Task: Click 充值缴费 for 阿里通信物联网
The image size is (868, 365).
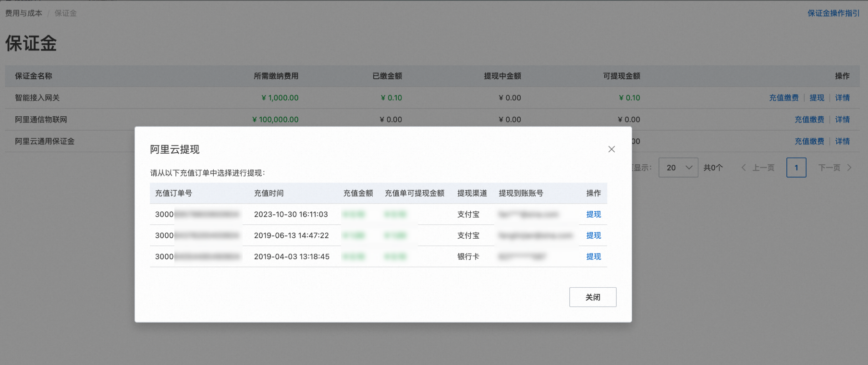Action: (x=809, y=119)
